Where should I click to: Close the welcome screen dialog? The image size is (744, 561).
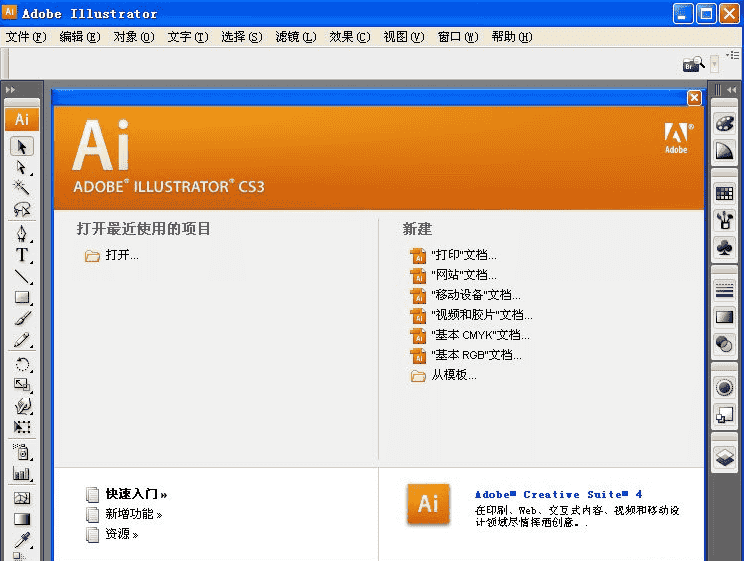694,98
